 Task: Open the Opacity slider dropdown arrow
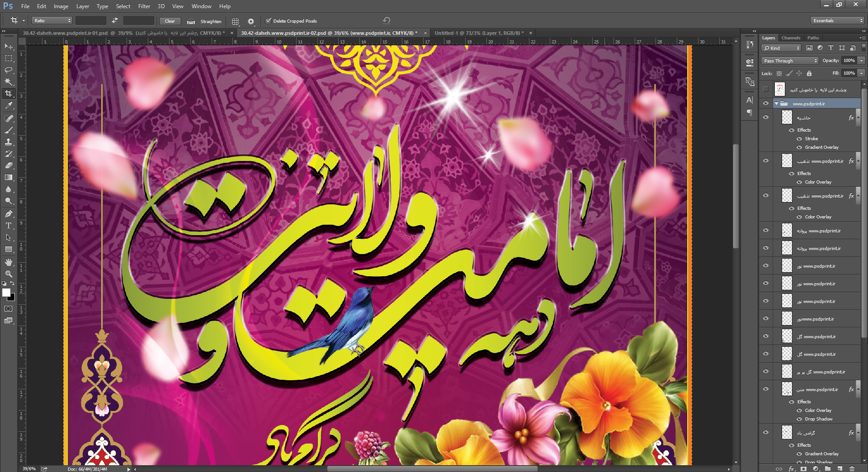pyautogui.click(x=862, y=61)
